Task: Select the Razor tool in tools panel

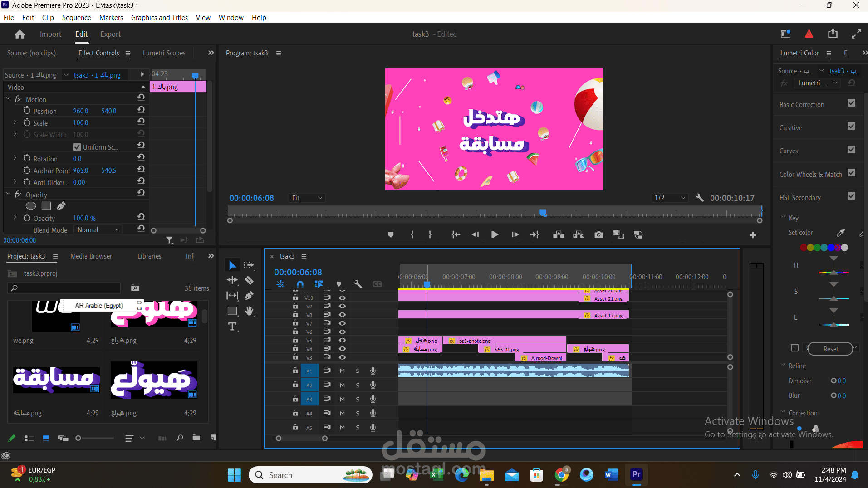Action: (x=249, y=280)
